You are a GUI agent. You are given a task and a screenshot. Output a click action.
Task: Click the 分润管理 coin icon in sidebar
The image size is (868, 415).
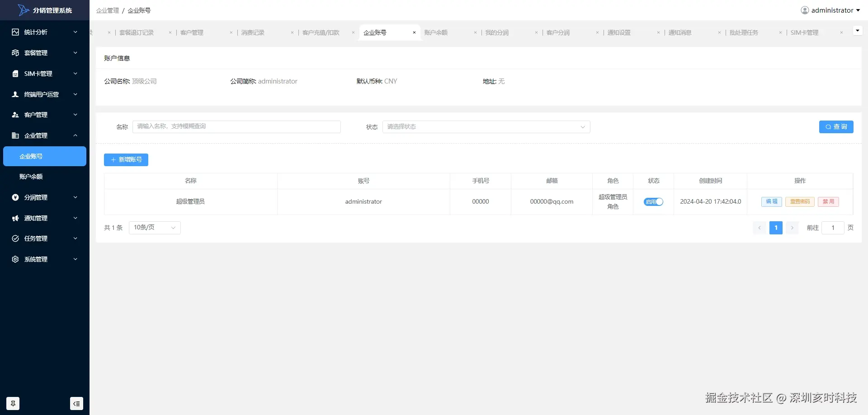coord(15,197)
